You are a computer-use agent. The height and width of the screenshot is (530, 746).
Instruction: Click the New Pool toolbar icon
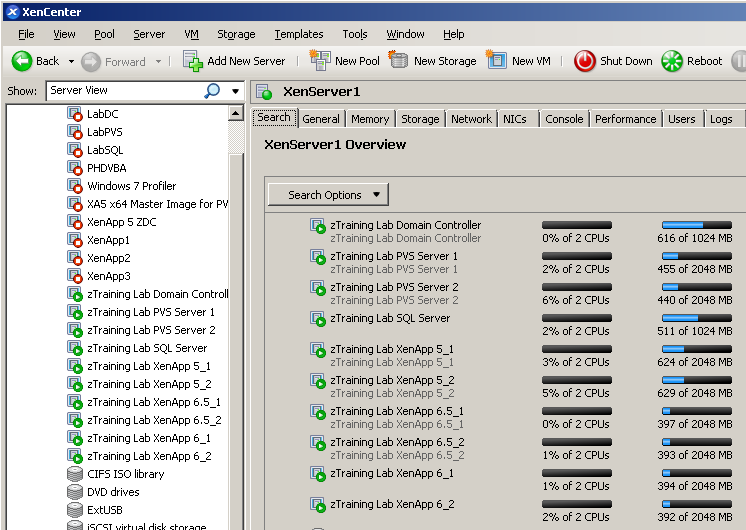pyautogui.click(x=320, y=61)
